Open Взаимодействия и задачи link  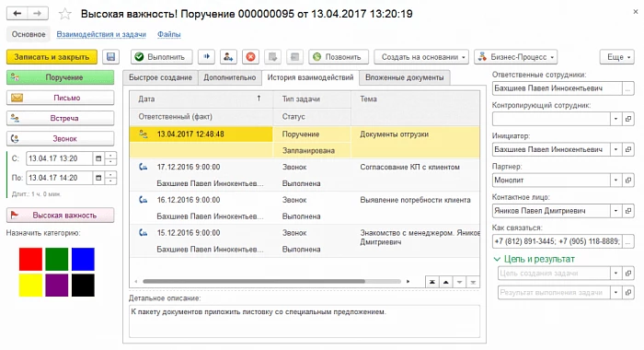point(101,34)
